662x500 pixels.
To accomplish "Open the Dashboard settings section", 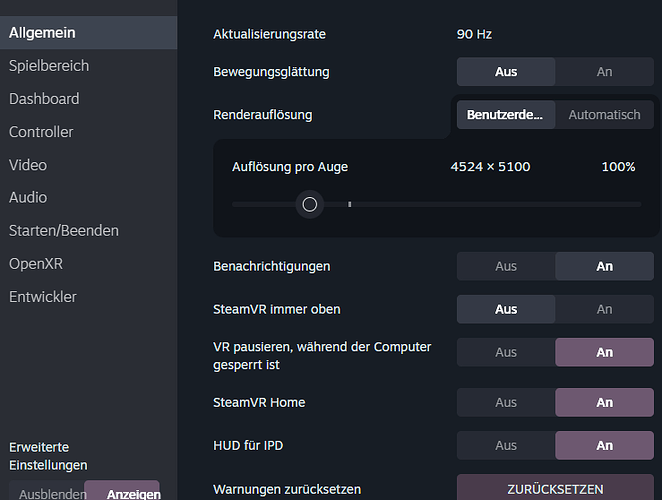I will point(88,99).
